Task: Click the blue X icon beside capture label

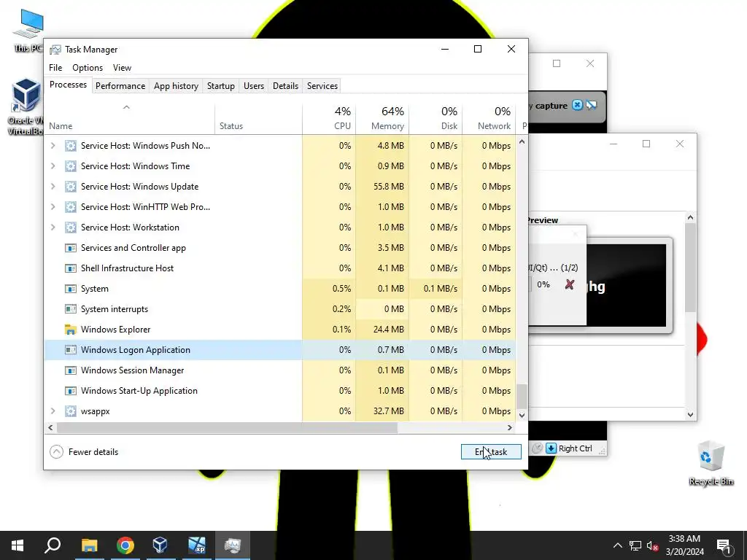Action: [x=577, y=105]
